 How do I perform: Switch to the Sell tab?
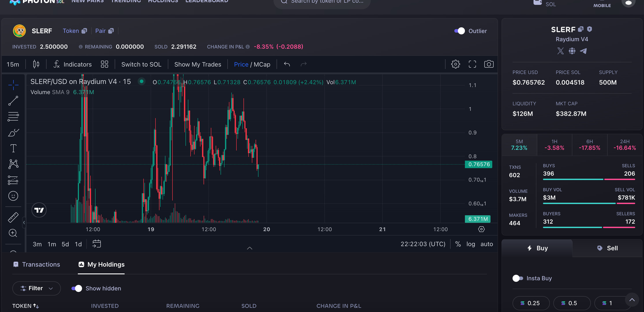[x=607, y=248]
